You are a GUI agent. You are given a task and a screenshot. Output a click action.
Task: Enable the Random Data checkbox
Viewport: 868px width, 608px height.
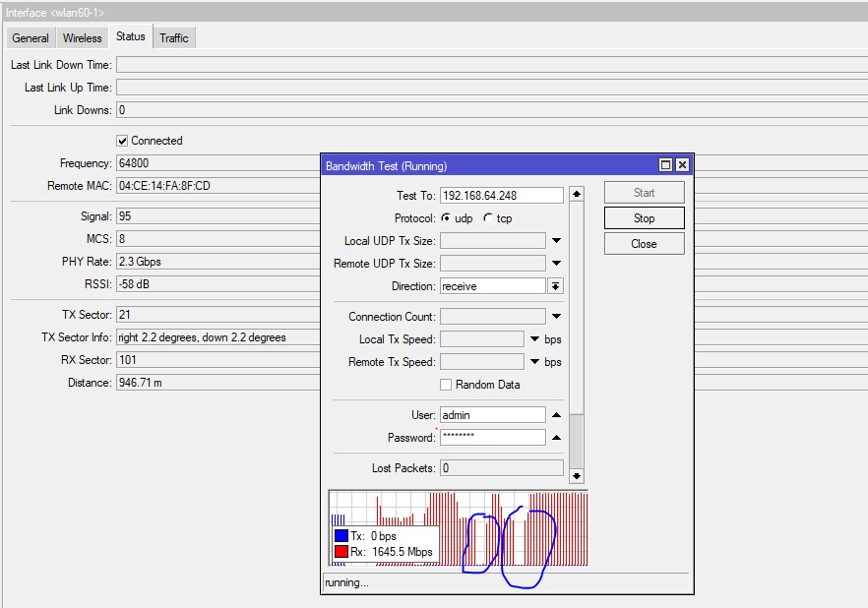coord(446,385)
